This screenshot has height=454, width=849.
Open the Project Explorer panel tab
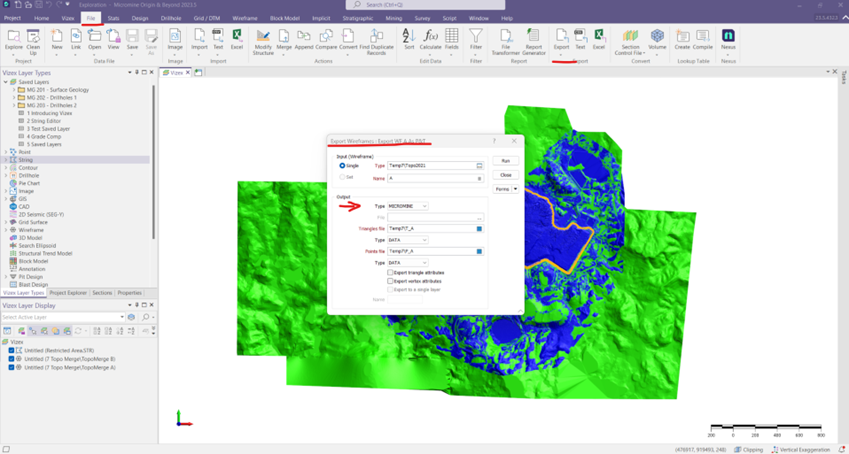pyautogui.click(x=68, y=293)
